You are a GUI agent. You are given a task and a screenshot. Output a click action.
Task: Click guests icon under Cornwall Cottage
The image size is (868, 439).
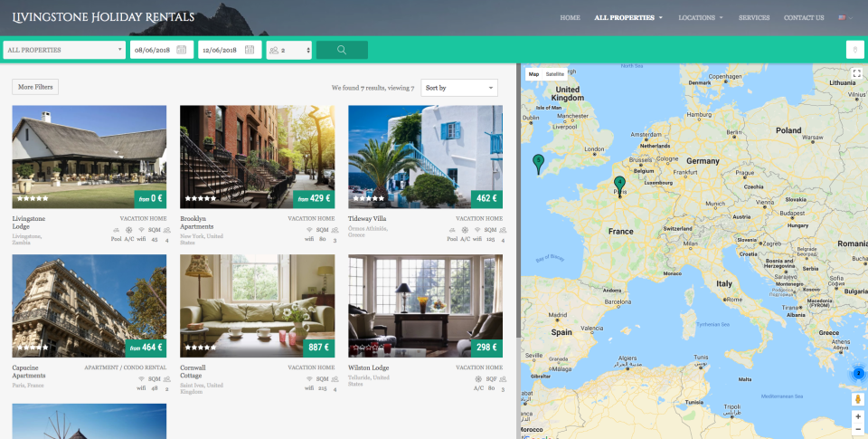pos(335,379)
